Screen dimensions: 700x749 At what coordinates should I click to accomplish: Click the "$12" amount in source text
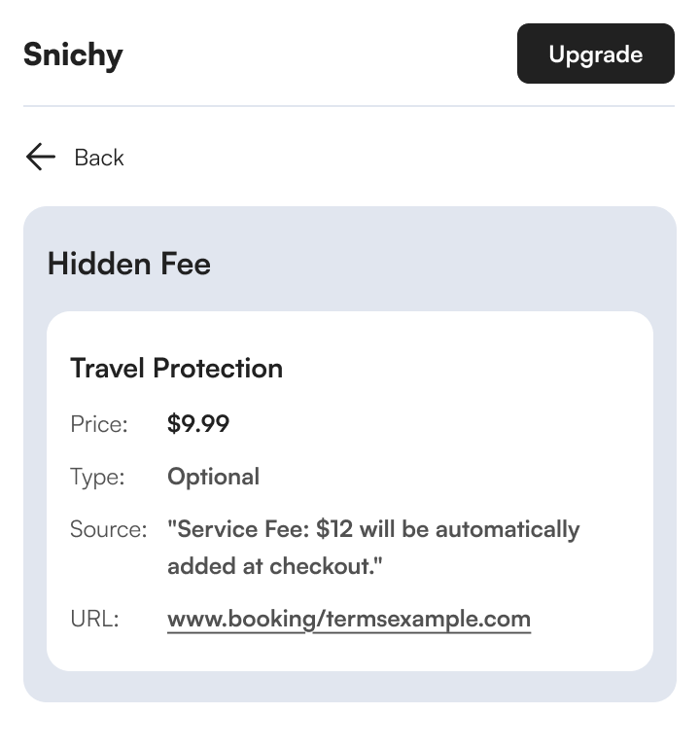coord(335,530)
